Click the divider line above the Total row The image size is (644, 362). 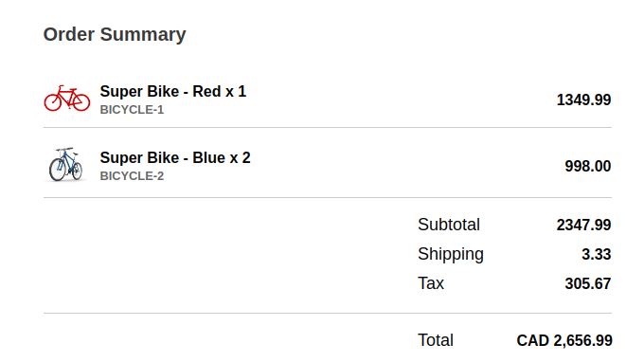click(x=328, y=313)
